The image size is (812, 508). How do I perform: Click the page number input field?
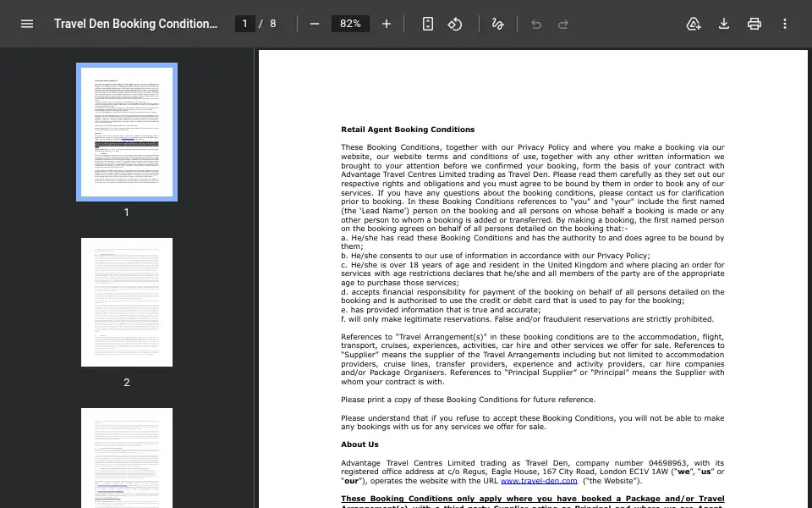coord(245,24)
